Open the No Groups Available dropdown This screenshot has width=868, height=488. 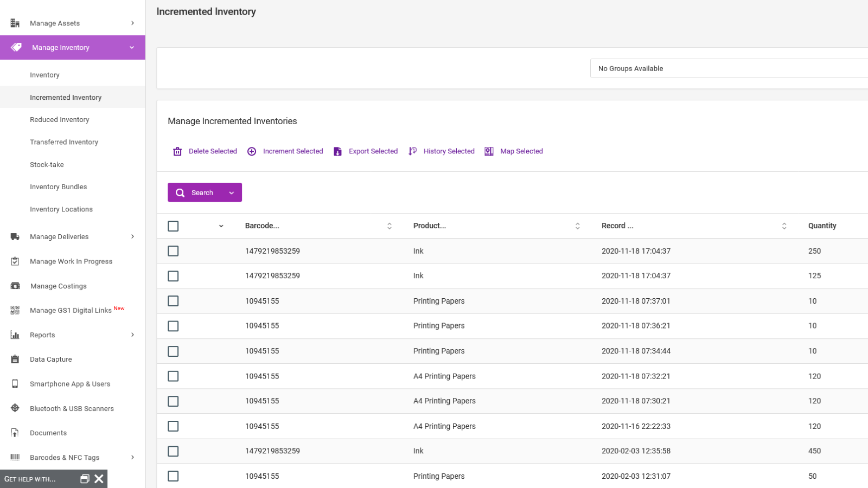(x=729, y=68)
